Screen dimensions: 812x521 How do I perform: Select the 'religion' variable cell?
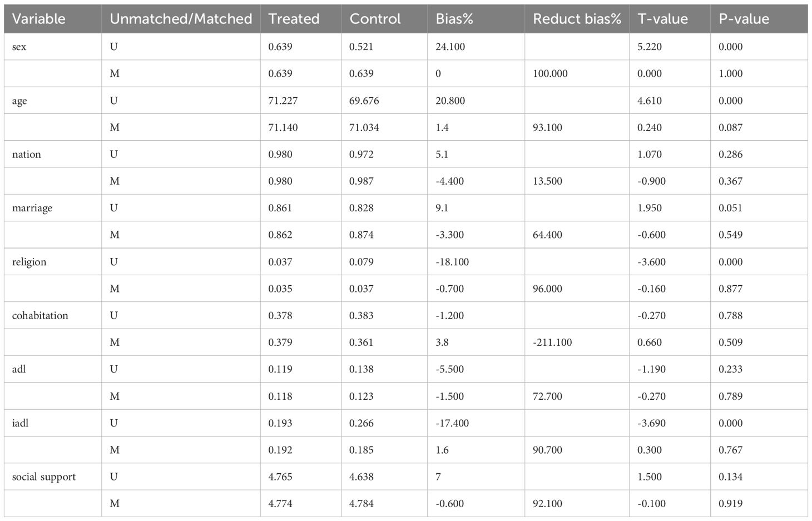(x=29, y=262)
